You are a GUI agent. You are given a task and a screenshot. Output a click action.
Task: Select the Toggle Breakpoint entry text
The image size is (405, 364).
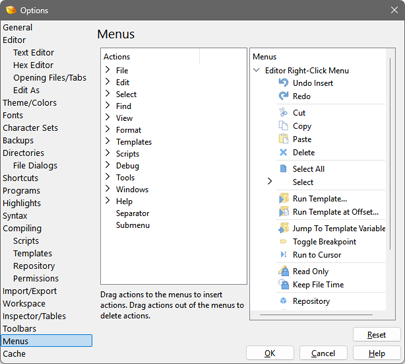324,242
